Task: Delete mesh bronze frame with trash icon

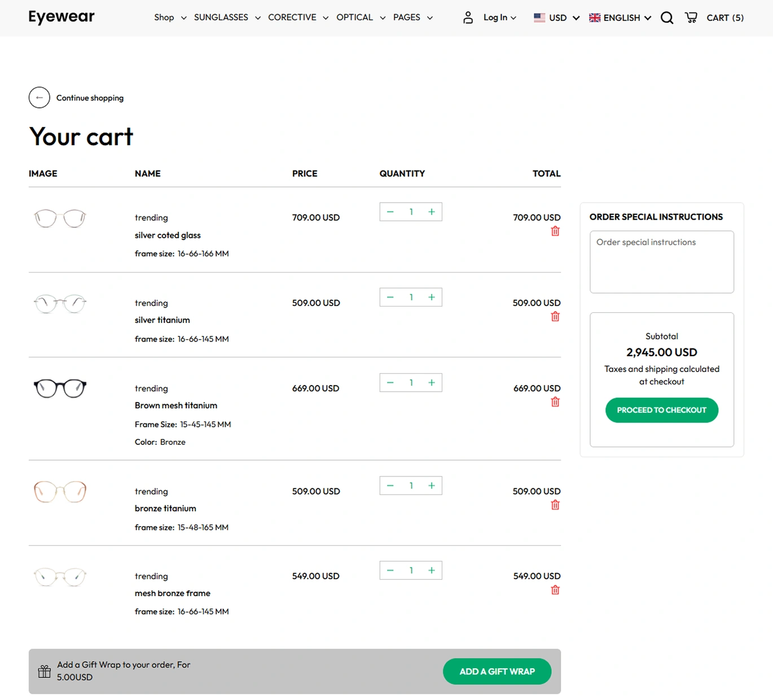Action: point(555,590)
